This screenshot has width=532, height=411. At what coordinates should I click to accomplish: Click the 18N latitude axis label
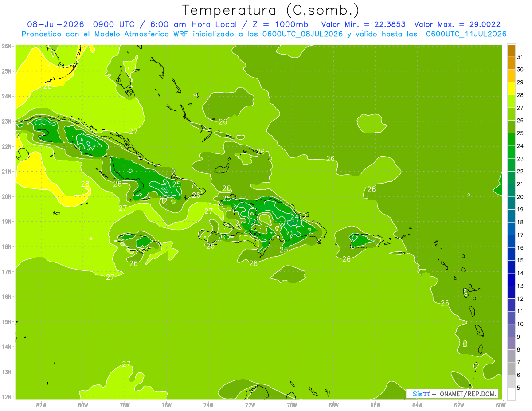(x=7, y=247)
